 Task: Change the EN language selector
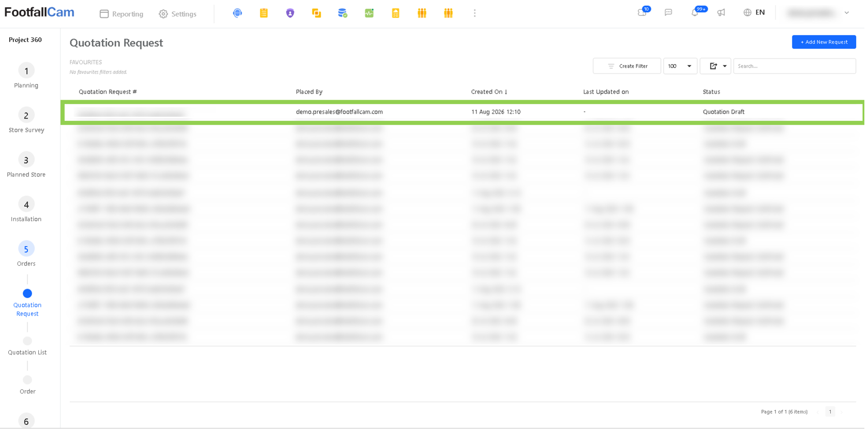[754, 12]
